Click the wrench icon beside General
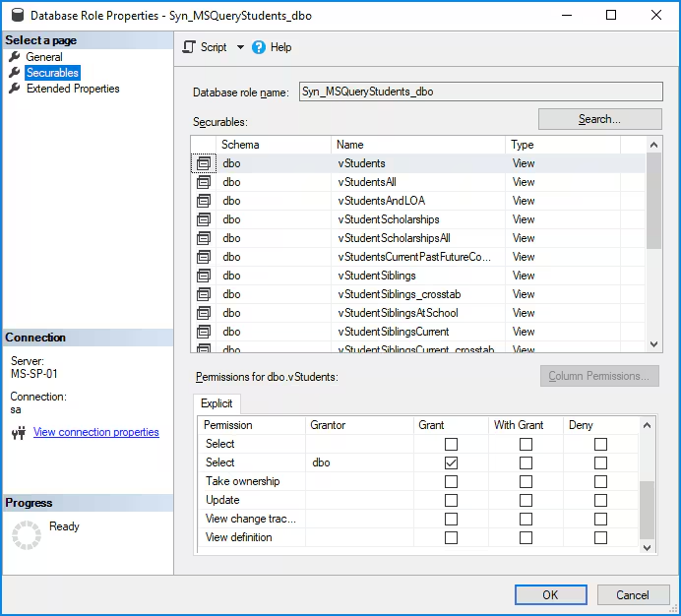Viewport: 681px width, 616px height. (15, 57)
